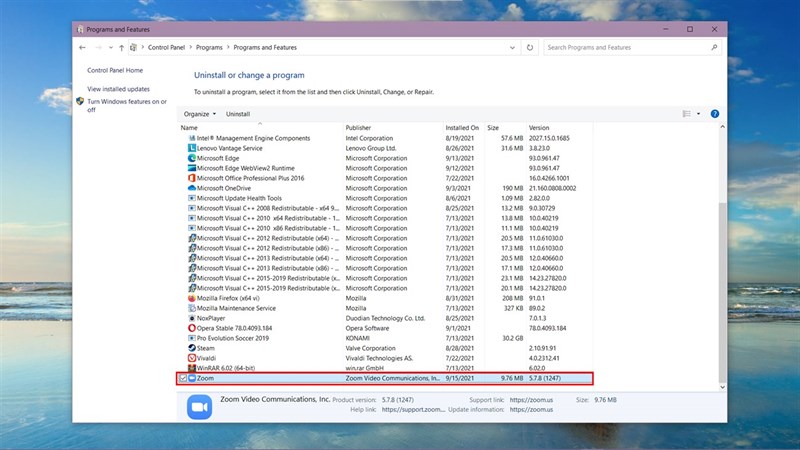Select the Opera Stable program icon
This screenshot has height=450, width=800.
[192, 328]
